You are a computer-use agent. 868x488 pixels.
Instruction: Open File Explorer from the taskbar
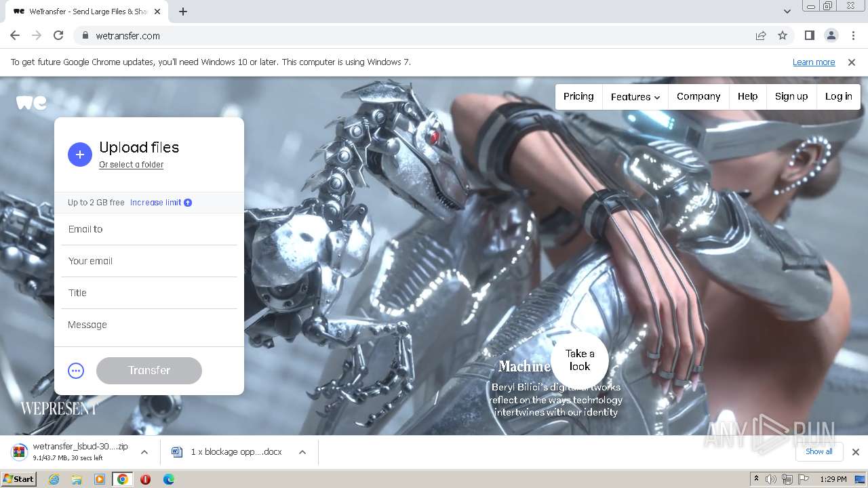pos(77,479)
